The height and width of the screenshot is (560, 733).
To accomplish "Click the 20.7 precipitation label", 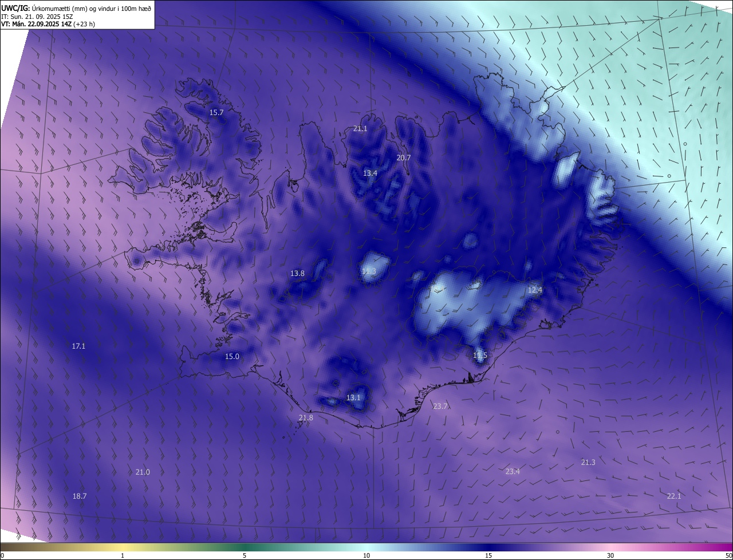I will coord(404,157).
